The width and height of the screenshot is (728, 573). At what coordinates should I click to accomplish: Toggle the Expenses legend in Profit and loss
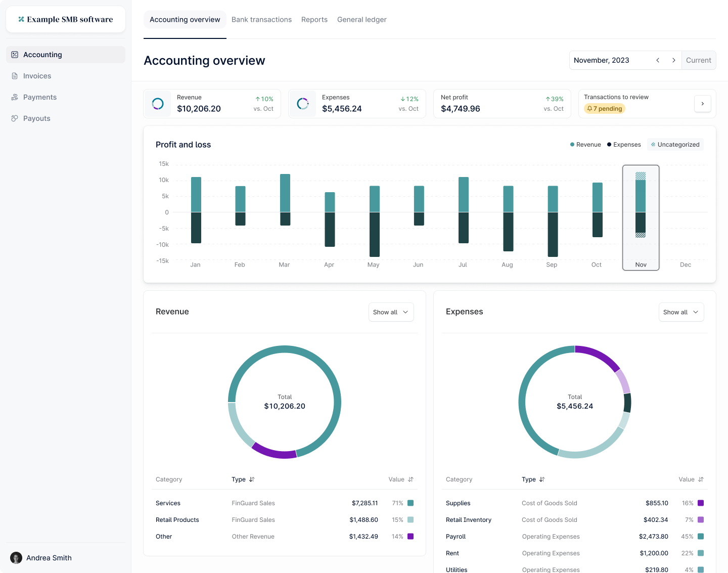coord(623,144)
